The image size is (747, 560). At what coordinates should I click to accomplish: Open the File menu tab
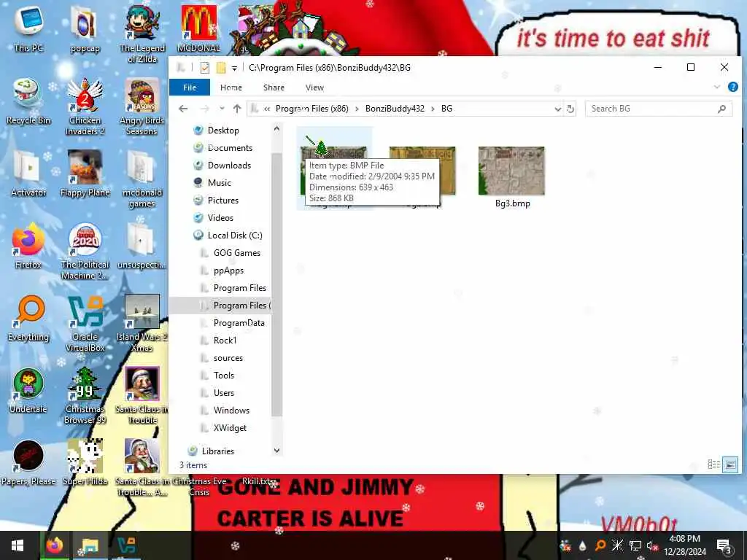coord(190,87)
